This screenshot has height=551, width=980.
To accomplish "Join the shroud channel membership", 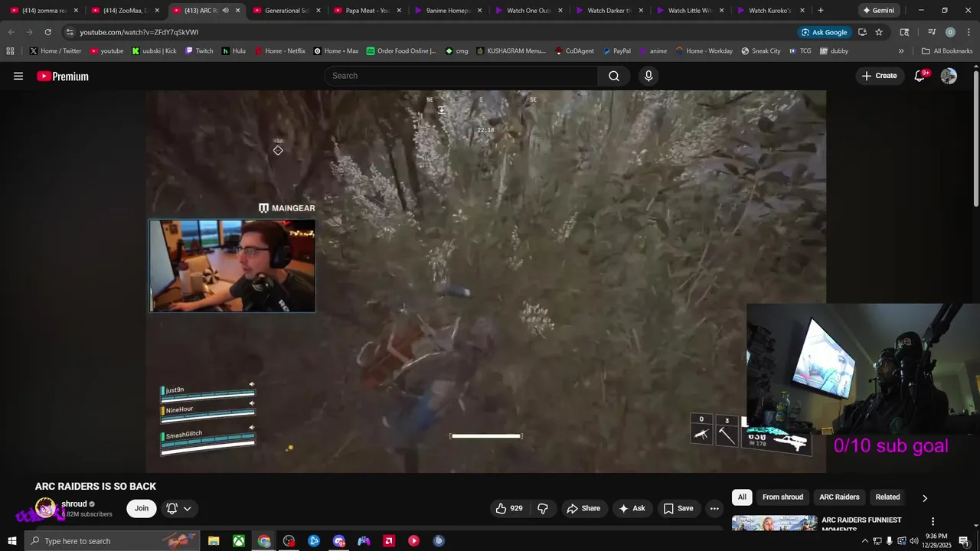I will point(142,508).
